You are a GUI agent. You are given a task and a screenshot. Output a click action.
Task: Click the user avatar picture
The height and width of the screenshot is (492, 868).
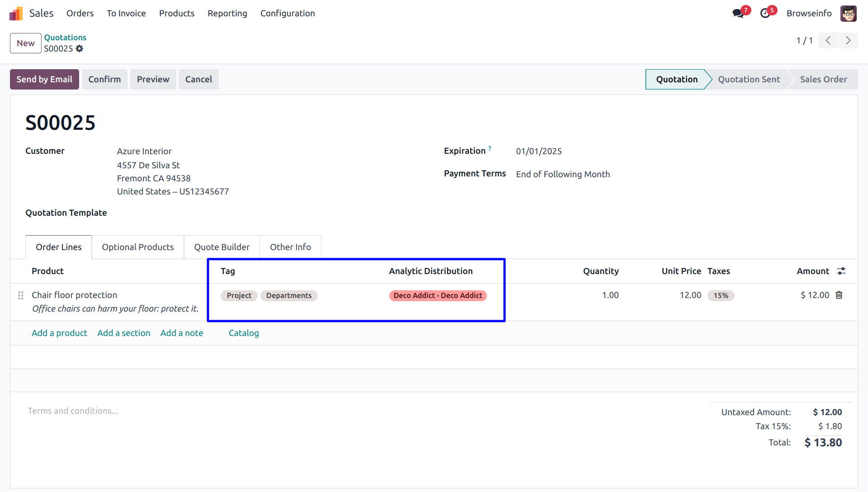tap(848, 14)
